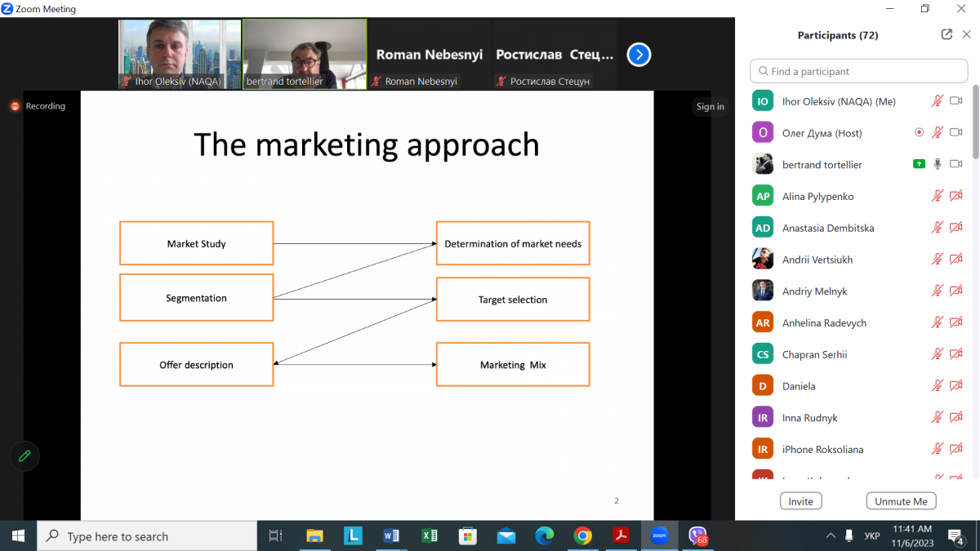Click bertrand tortellier's green screen-share icon
Image resolution: width=980 pixels, height=551 pixels.
tap(919, 164)
